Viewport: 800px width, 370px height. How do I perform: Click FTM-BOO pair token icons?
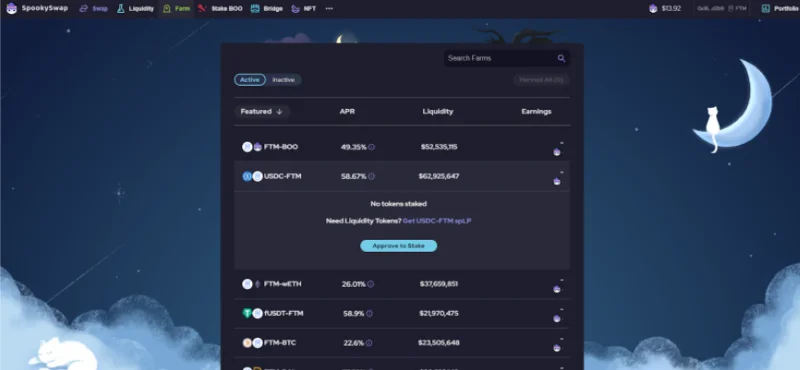[252, 147]
